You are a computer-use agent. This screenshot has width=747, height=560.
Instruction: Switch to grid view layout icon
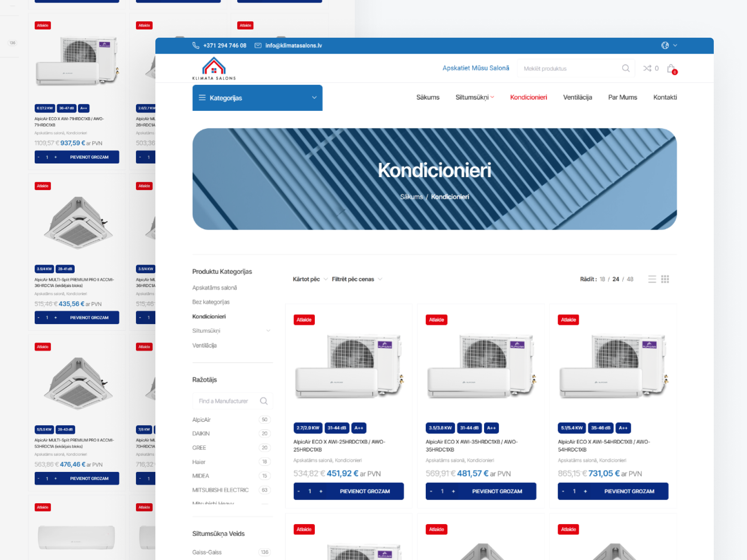click(x=665, y=279)
